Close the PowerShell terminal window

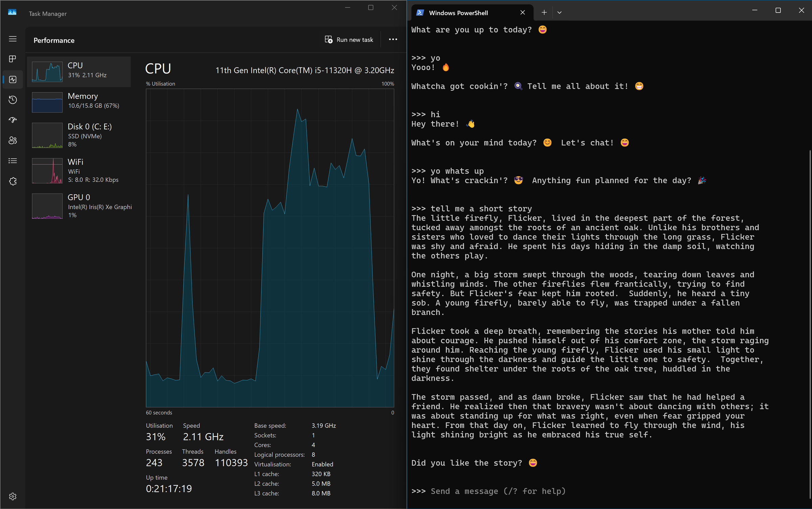click(x=801, y=10)
